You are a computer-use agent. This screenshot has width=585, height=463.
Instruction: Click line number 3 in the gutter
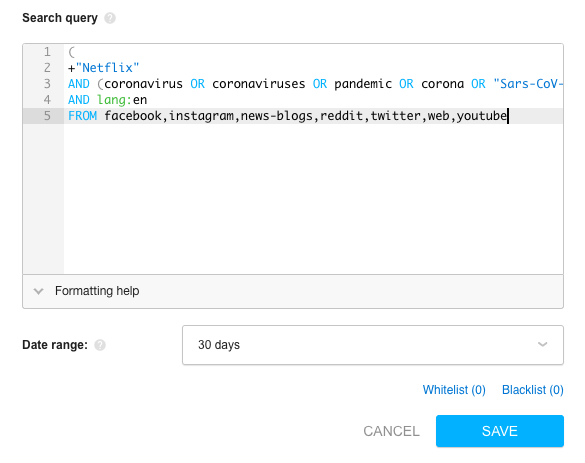click(x=47, y=84)
